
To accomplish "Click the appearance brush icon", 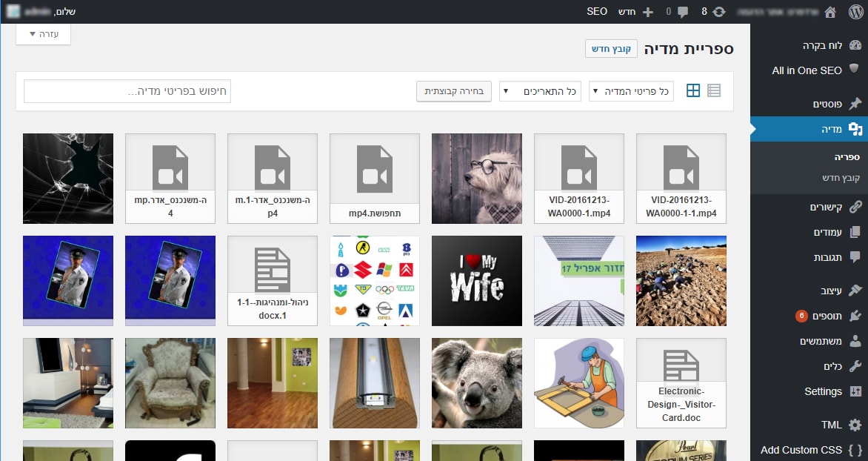I will pyautogui.click(x=855, y=290).
